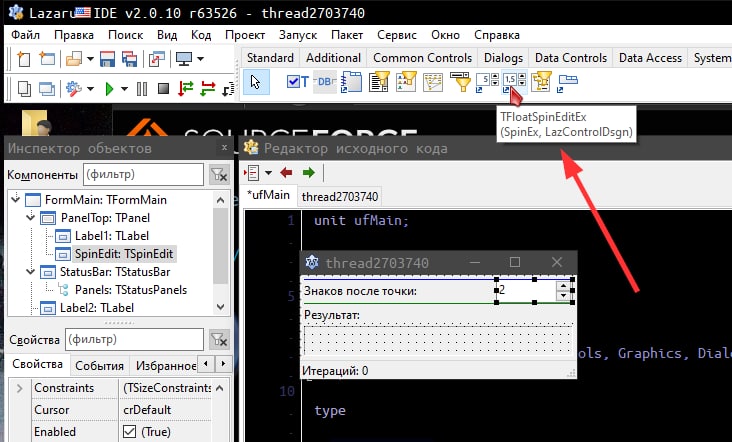The image size is (732, 442).
Task: Click the Stop square icon
Action: pos(163,88)
